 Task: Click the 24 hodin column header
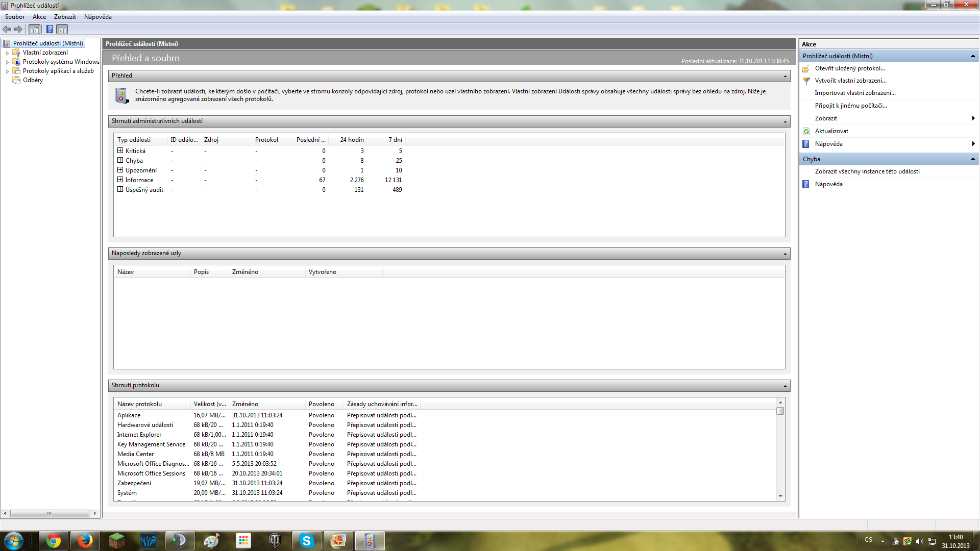coord(348,140)
